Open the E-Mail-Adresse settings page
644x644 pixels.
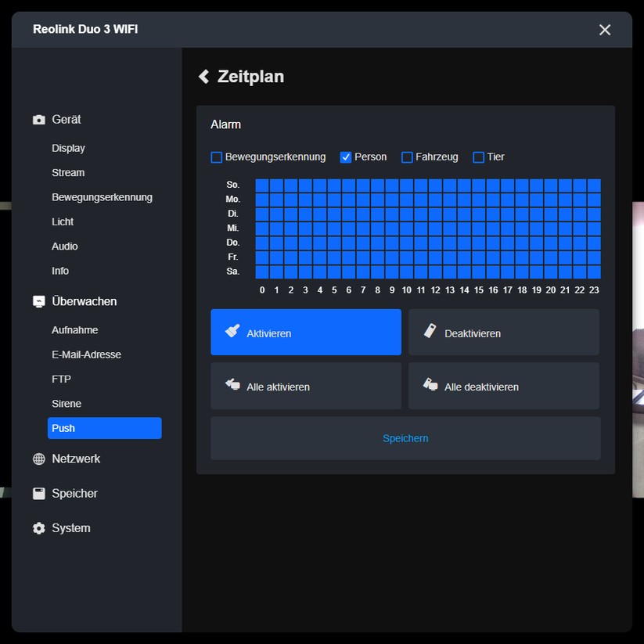click(86, 354)
